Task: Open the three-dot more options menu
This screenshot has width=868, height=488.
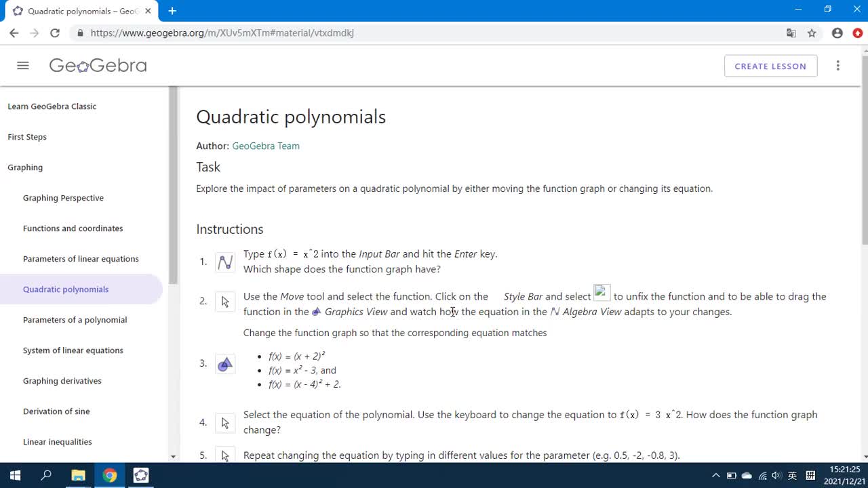Action: pos(838,66)
